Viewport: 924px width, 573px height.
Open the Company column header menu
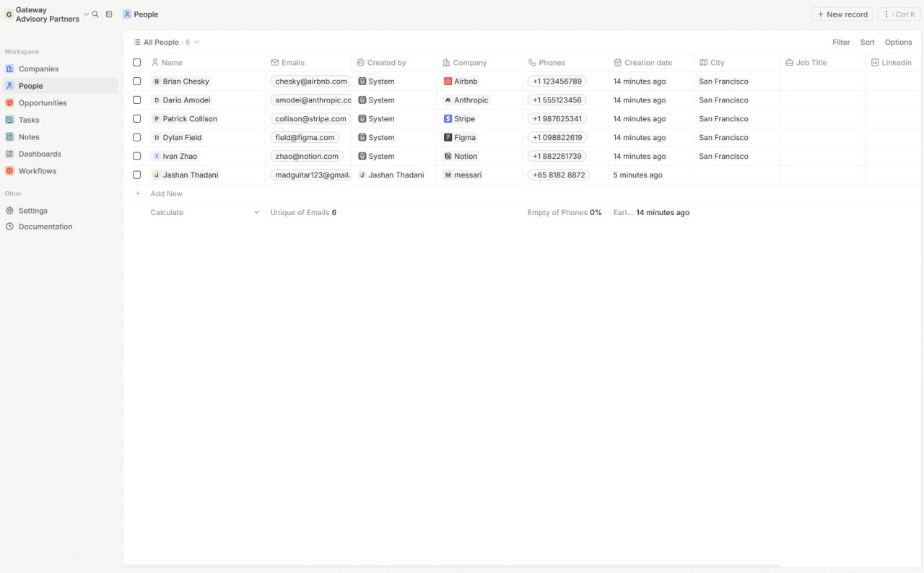[480, 63]
